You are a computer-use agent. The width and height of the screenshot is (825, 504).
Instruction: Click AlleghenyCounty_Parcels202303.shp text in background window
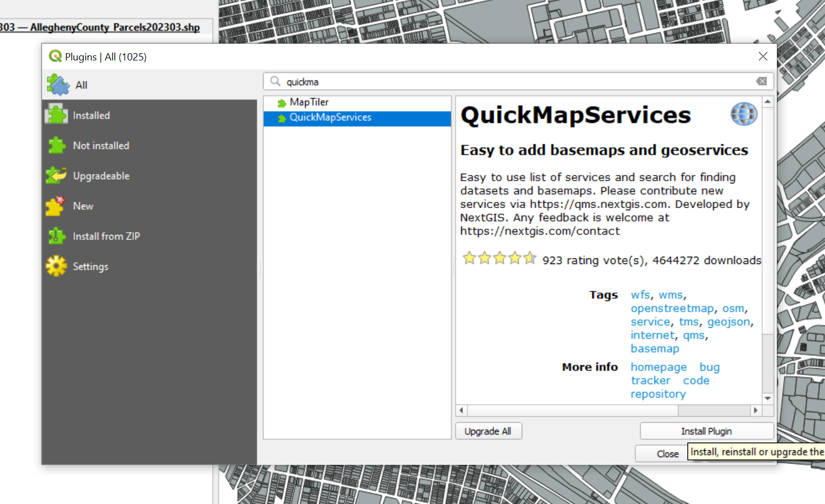tap(115, 27)
